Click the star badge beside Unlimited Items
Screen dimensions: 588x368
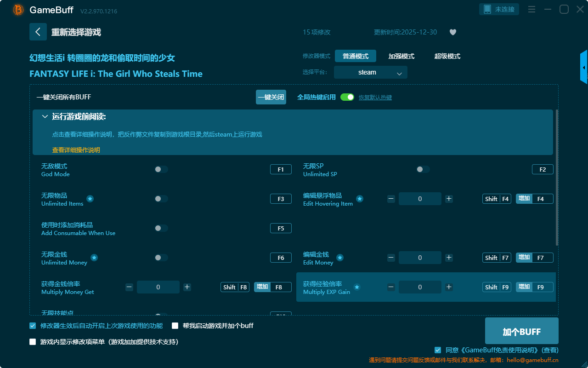click(90, 199)
